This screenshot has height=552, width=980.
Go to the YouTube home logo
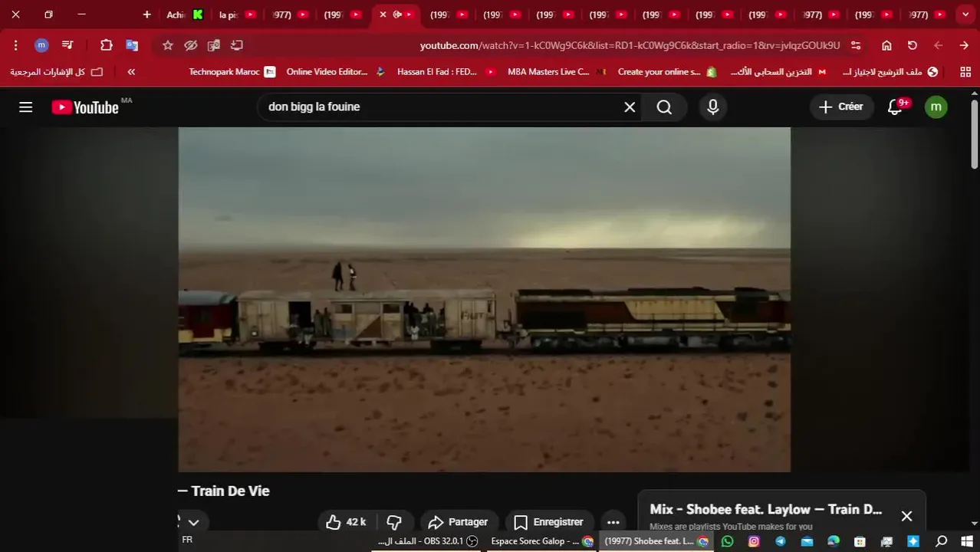[85, 107]
